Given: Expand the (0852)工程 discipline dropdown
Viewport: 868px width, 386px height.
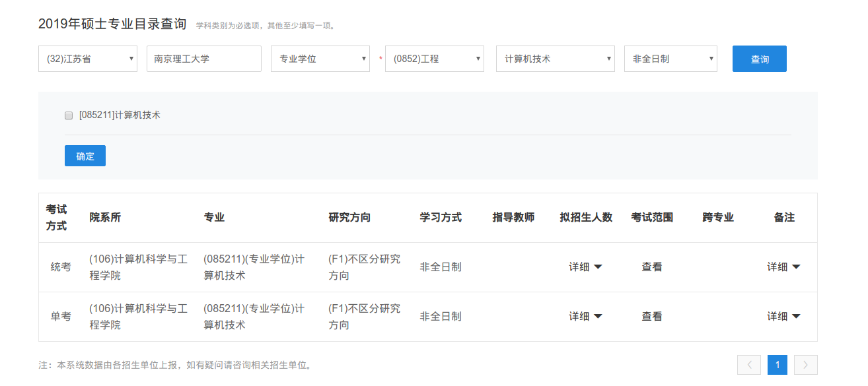Looking at the screenshot, I should pos(434,59).
